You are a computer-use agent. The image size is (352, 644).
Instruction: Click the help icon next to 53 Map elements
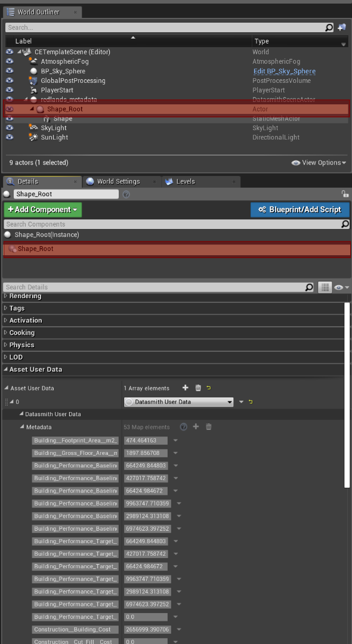(x=184, y=427)
